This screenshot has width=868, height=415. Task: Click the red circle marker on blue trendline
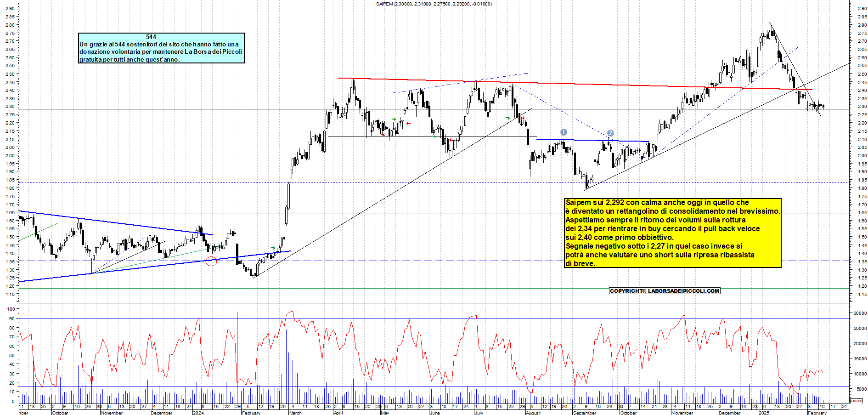pyautogui.click(x=211, y=261)
